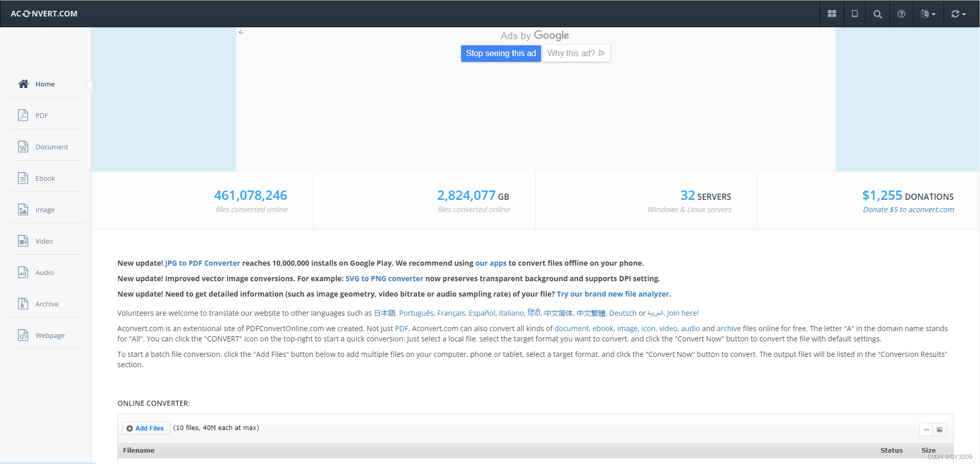980x464 pixels.
Task: Click Try our brand new file analyzer
Action: pyautogui.click(x=613, y=294)
